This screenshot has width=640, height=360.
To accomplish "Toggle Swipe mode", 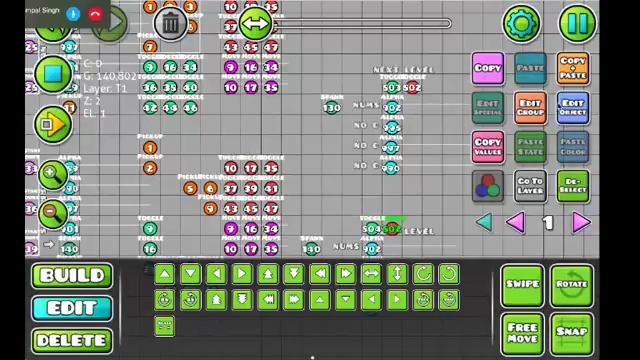I will pos(522,285).
